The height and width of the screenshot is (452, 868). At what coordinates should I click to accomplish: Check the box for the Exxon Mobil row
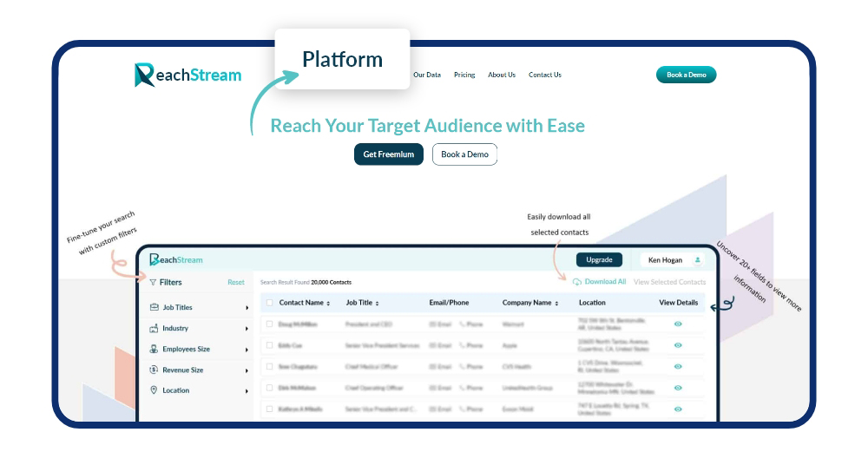[270, 409]
